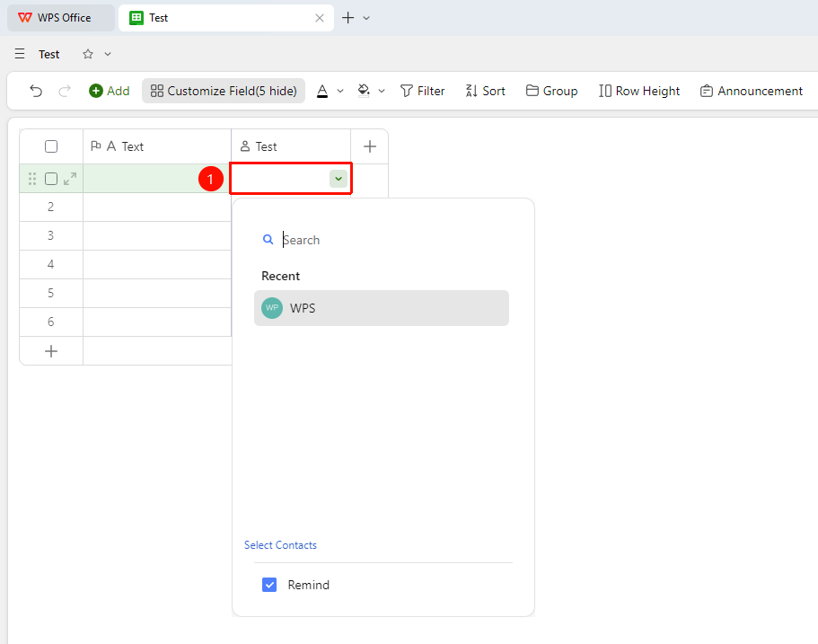The height and width of the screenshot is (644, 818).
Task: Open the Announcement panel
Action: point(752,91)
